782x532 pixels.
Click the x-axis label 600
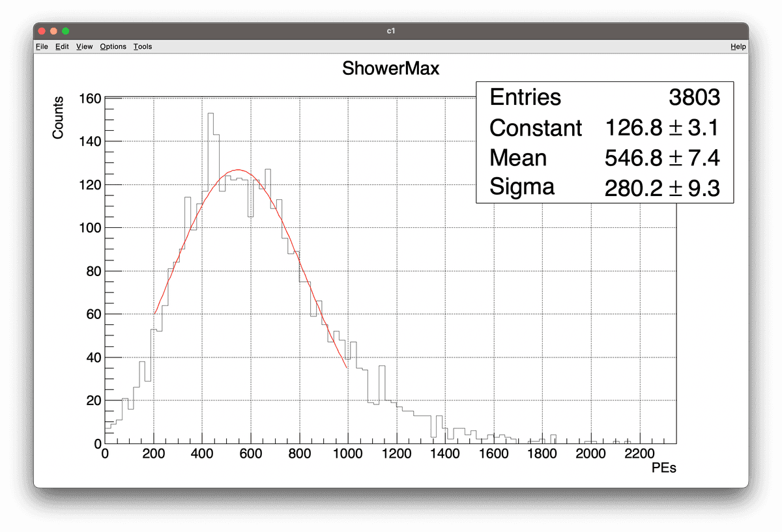pos(250,454)
